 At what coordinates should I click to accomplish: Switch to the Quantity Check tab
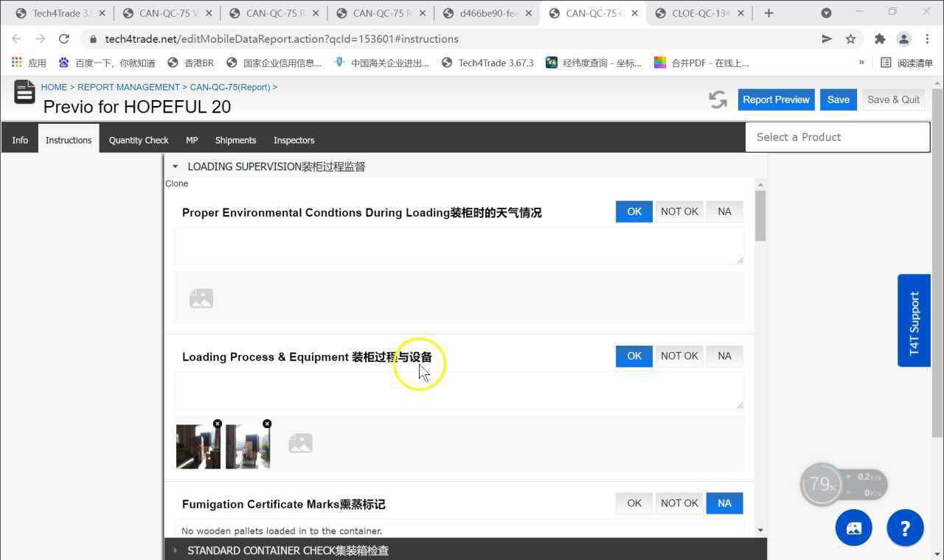point(139,140)
